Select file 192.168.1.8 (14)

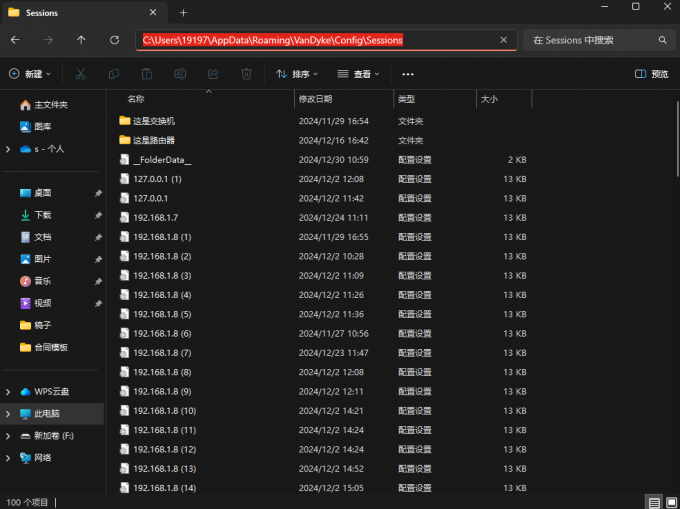[x=165, y=488]
